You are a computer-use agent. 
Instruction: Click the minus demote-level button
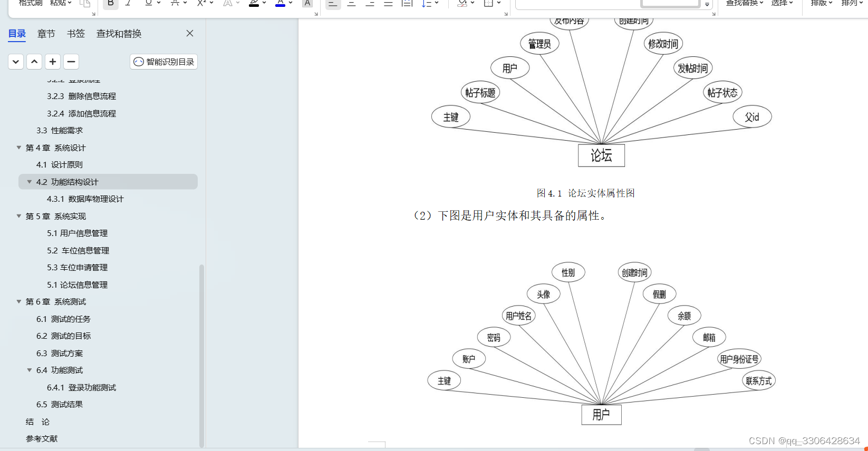[71, 62]
